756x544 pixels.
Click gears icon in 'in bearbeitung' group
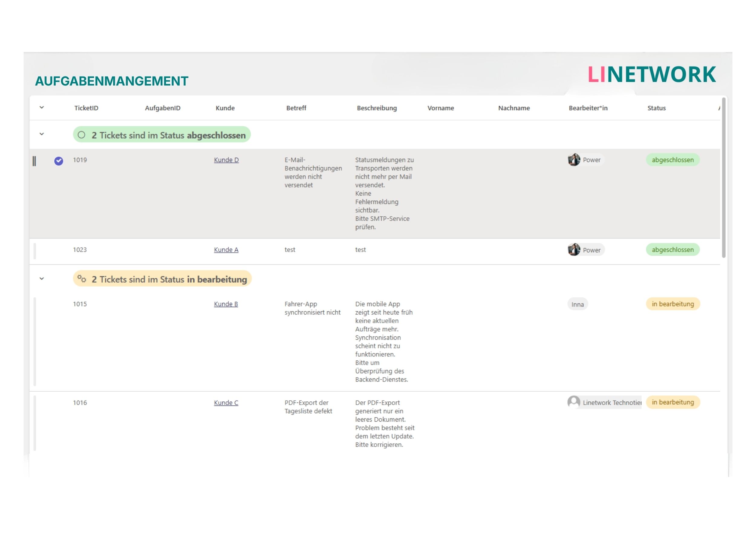[x=82, y=279]
